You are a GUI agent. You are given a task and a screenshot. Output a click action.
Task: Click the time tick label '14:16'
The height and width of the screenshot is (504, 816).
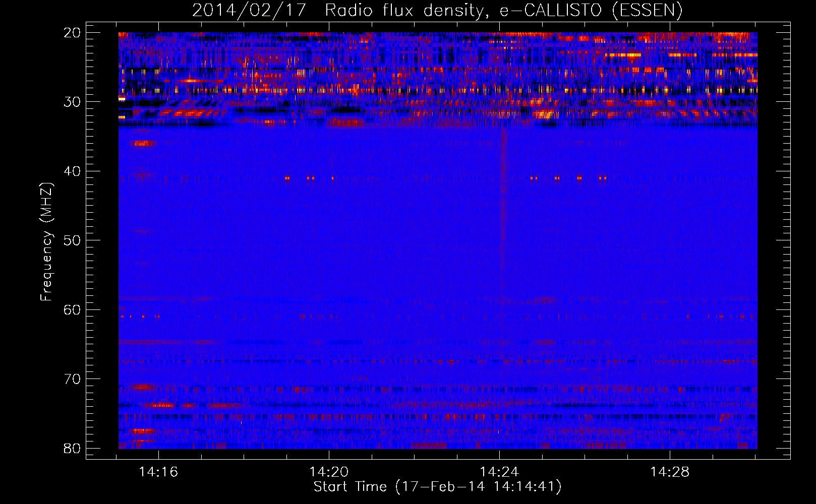[x=159, y=472]
